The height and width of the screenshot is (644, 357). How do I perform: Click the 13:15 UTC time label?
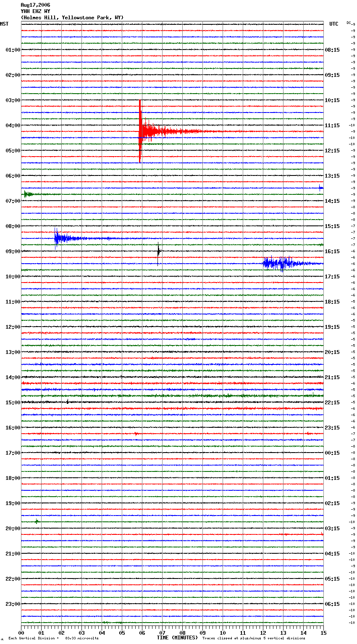click(332, 176)
